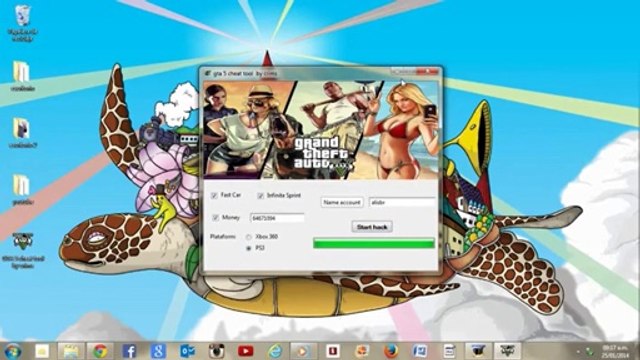Open File Explorer from the taskbar

(71, 351)
